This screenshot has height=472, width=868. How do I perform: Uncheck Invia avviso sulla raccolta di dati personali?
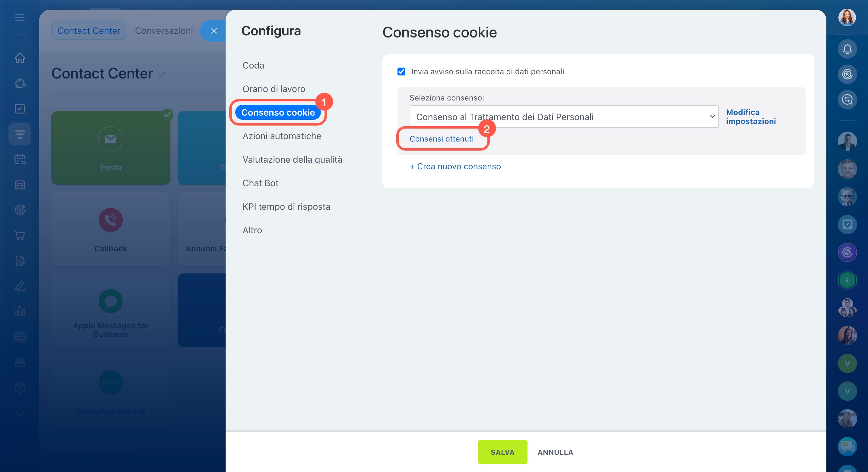tap(401, 72)
